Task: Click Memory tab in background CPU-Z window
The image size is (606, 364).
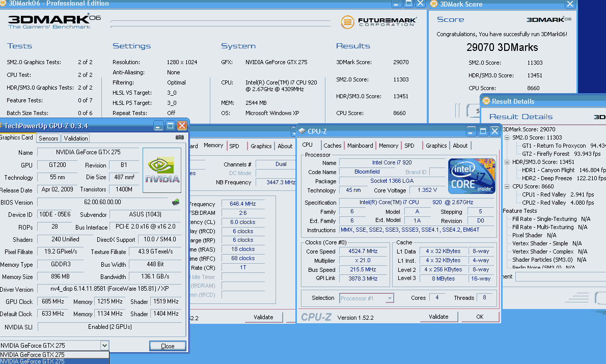Action: click(x=213, y=145)
